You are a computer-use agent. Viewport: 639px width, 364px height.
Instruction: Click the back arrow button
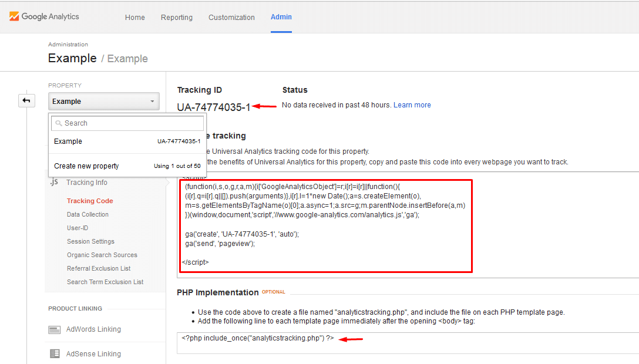point(26,100)
